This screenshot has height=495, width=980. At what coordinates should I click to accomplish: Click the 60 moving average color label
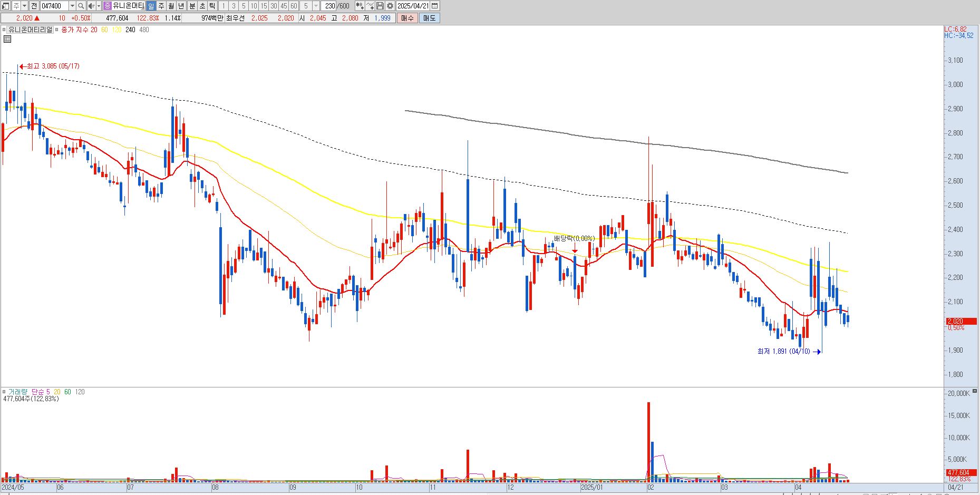(x=104, y=30)
